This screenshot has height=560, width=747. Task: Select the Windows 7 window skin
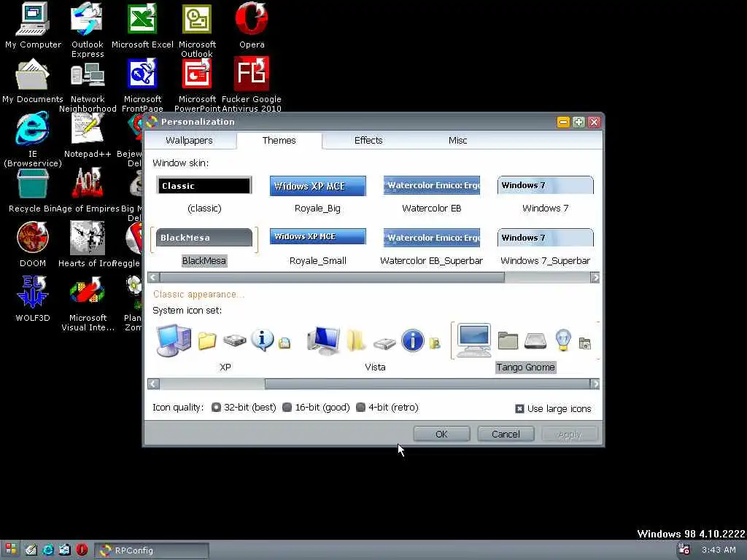pos(546,194)
